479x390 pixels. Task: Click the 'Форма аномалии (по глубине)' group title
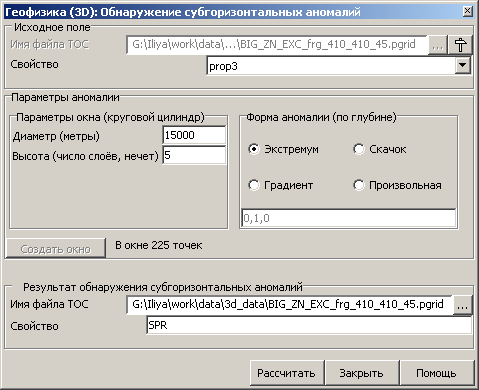pos(321,117)
